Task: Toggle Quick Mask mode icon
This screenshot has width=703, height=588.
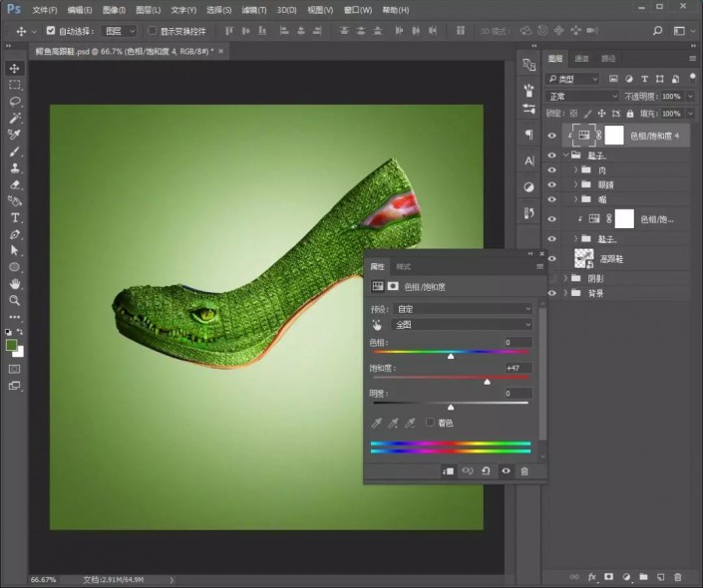Action: click(14, 370)
